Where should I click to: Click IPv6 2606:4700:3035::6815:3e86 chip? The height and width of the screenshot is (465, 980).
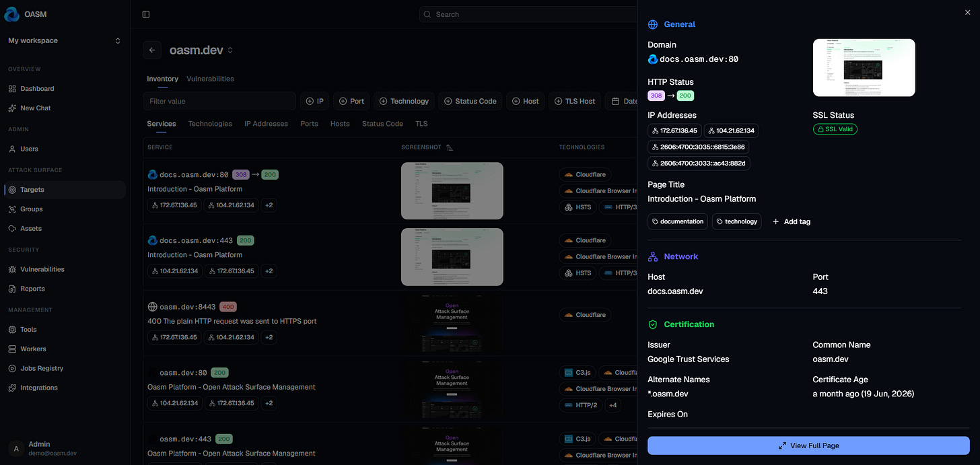point(699,147)
